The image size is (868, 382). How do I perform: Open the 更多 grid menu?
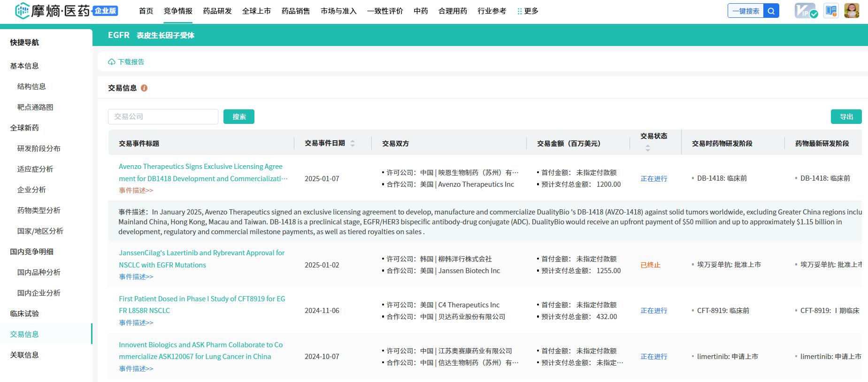point(528,11)
